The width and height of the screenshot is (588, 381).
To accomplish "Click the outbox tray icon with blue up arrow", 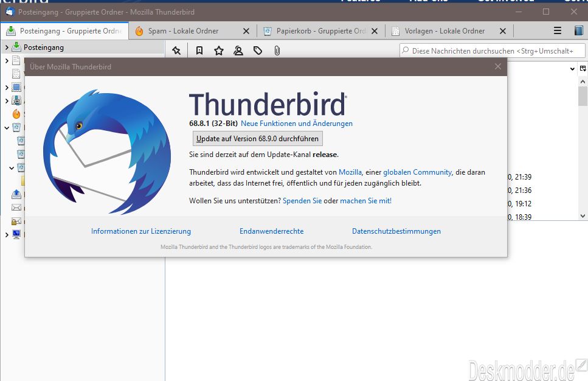I will 16,194.
